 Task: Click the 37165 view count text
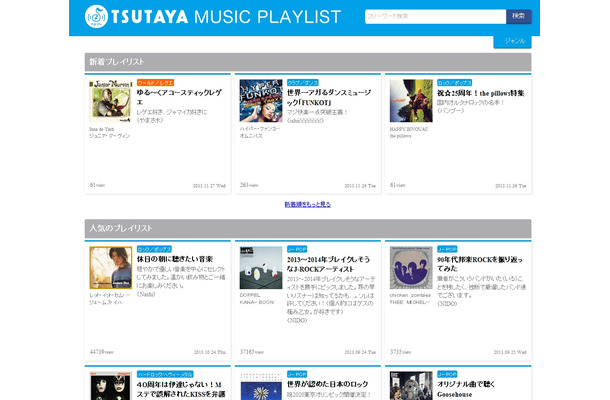pyautogui.click(x=252, y=352)
